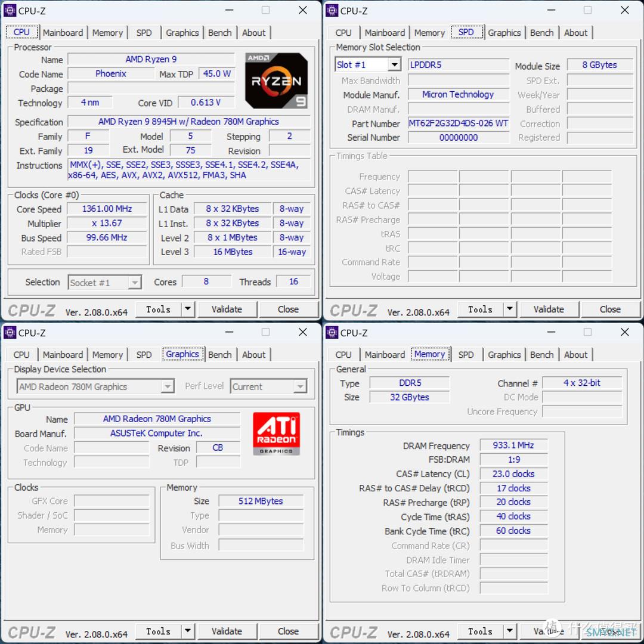The height and width of the screenshot is (644, 644).
Task: Open the Bench tab in the processor window
Action: [219, 33]
